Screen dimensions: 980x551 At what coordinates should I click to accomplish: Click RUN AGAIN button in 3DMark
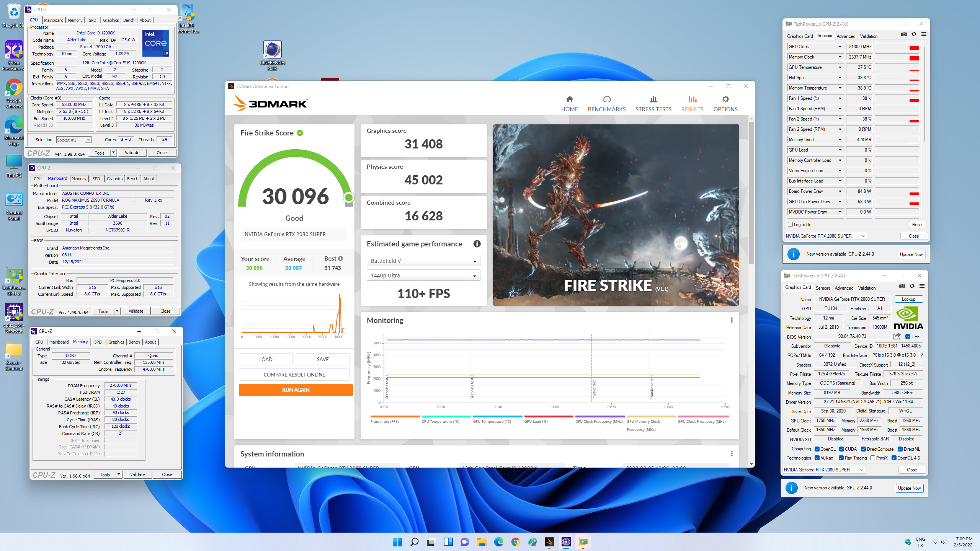296,390
